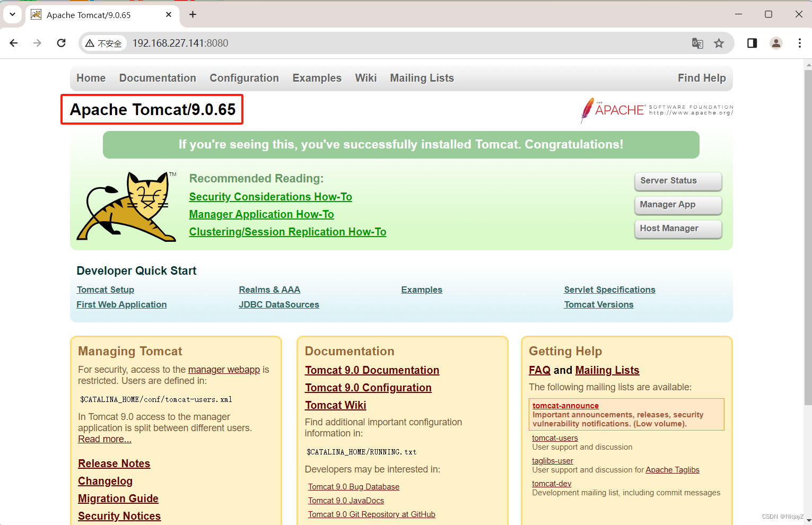812x525 pixels.
Task: Open the Manager App button
Action: tap(678, 205)
